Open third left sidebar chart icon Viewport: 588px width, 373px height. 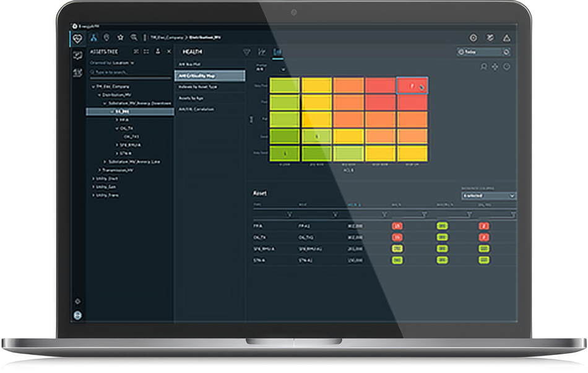77,72
